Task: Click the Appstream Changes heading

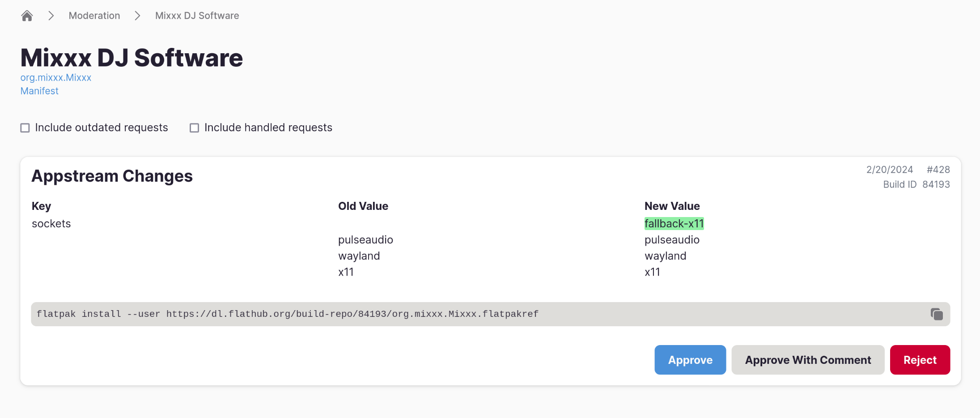Action: [111, 175]
